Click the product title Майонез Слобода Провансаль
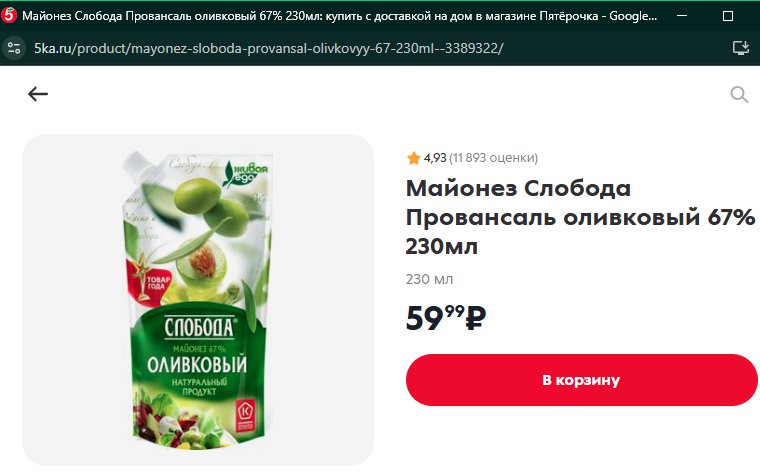The image size is (760, 473). click(x=580, y=217)
